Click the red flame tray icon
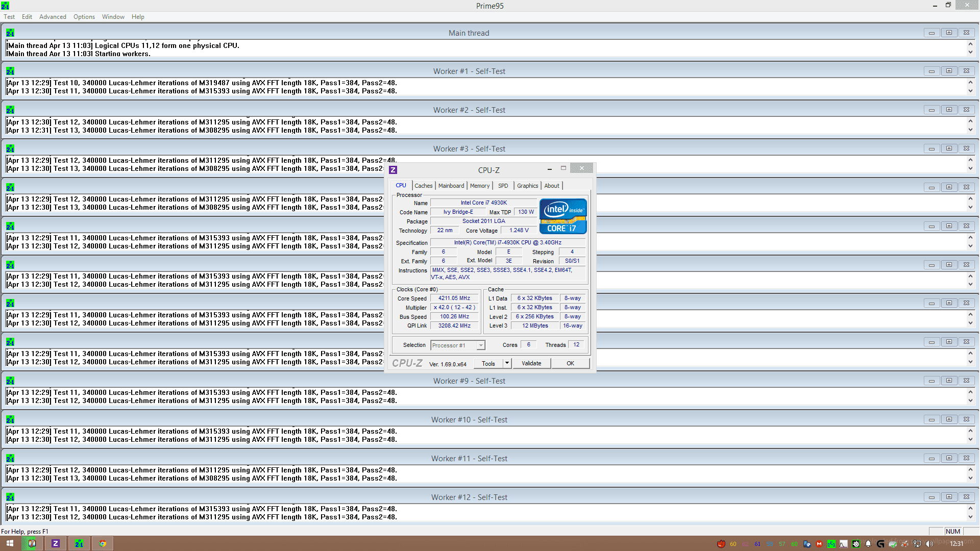The height and width of the screenshot is (551, 980). (x=721, y=544)
